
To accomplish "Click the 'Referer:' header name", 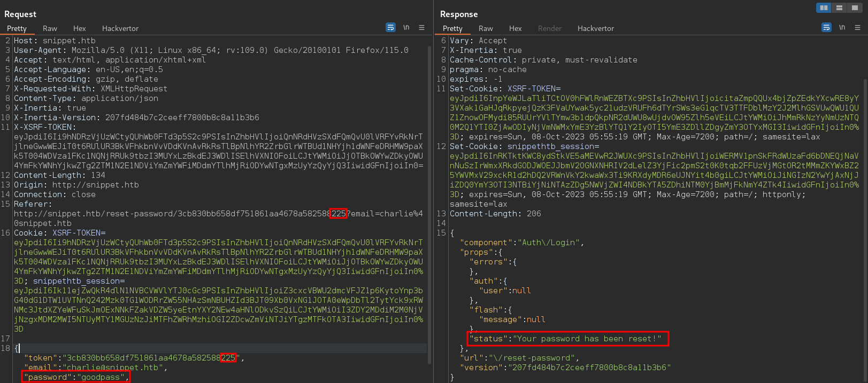I will pyautogui.click(x=33, y=204).
